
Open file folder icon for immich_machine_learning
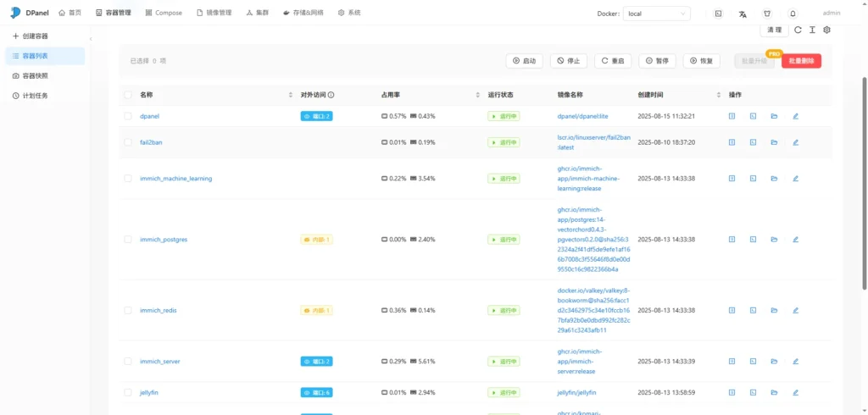pyautogui.click(x=775, y=179)
